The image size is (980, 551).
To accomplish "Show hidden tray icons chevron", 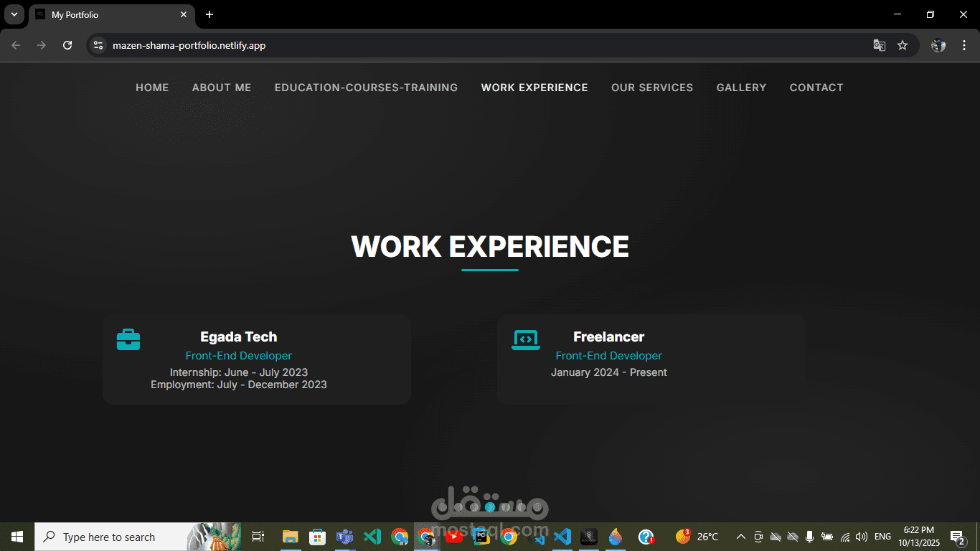I will pos(740,537).
